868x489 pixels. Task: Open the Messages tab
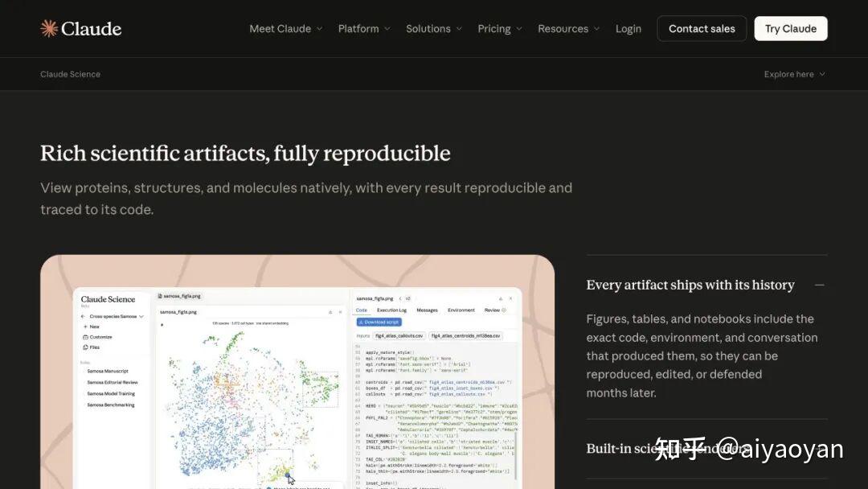point(427,310)
